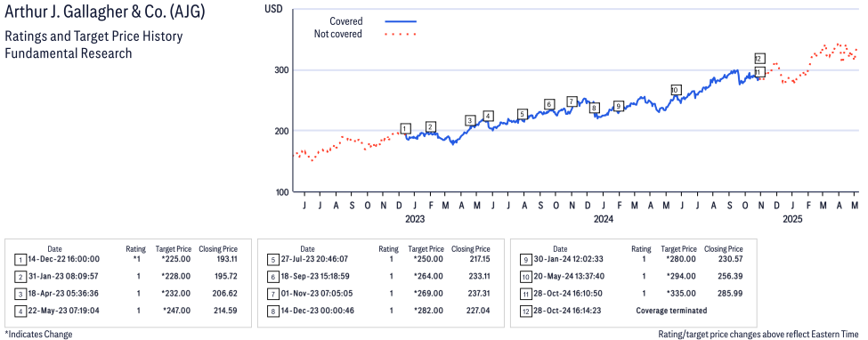Click target price '*264.00'
The image size is (868, 340).
click(428, 276)
